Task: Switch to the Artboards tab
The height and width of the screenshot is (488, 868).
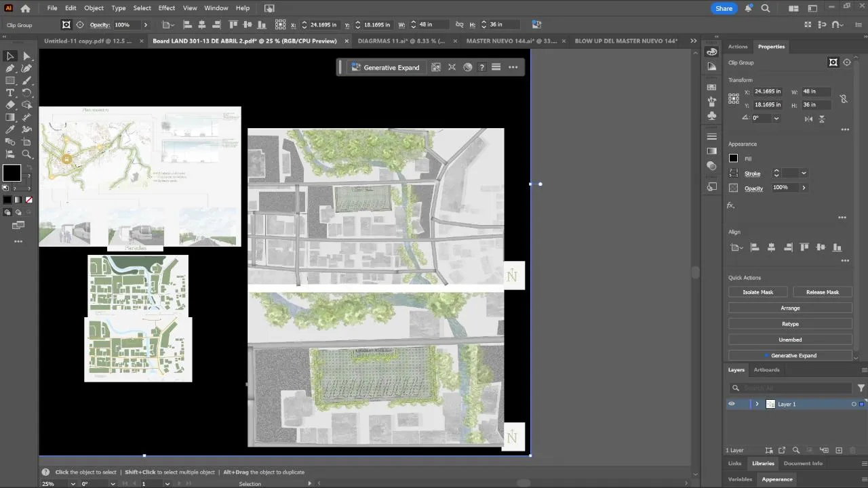Action: [766, 369]
